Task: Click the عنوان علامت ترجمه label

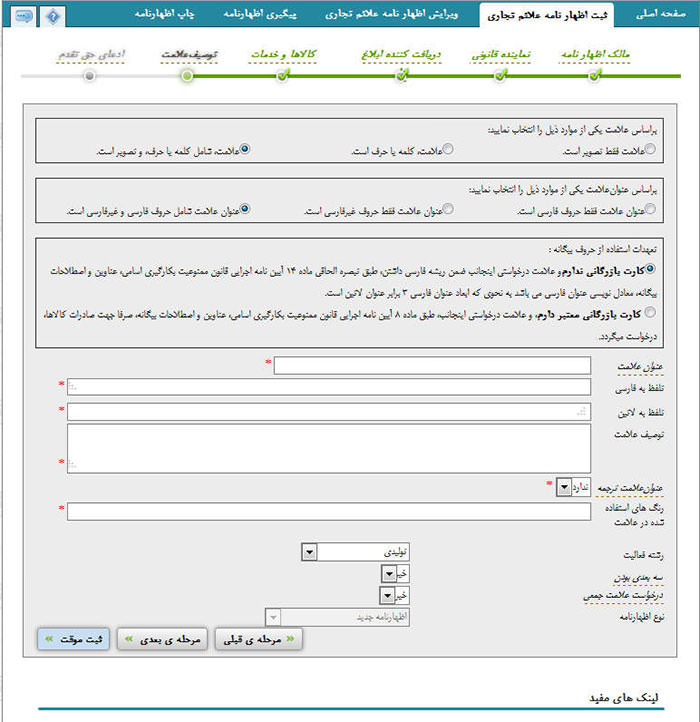Action: click(x=630, y=489)
